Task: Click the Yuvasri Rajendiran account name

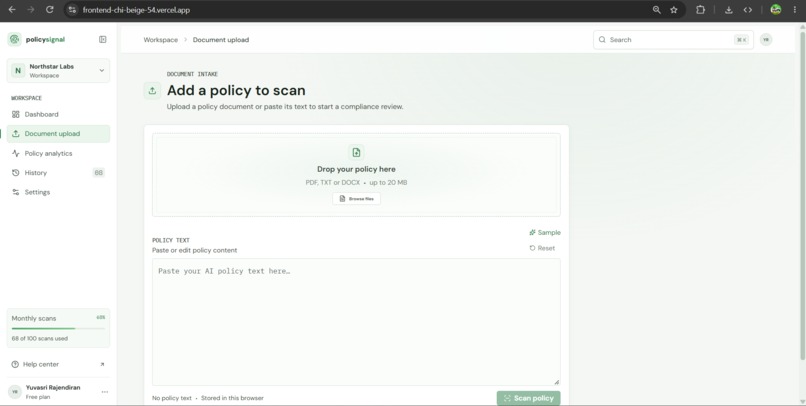Action: pyautogui.click(x=53, y=387)
